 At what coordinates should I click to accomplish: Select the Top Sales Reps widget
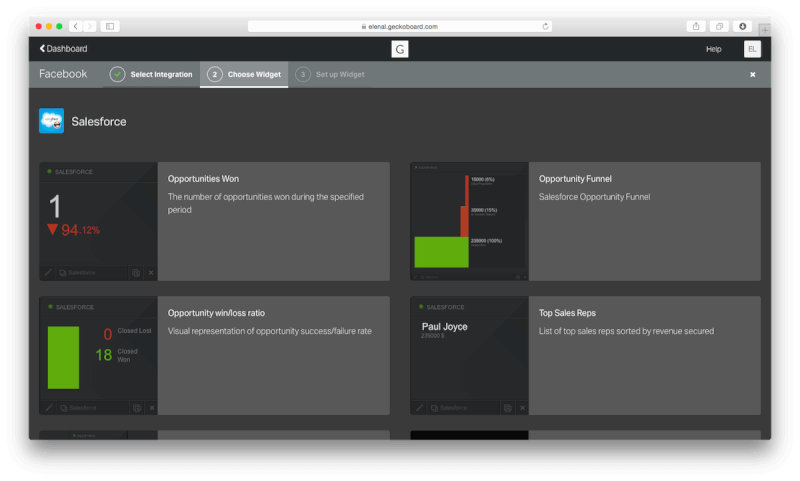[585, 356]
